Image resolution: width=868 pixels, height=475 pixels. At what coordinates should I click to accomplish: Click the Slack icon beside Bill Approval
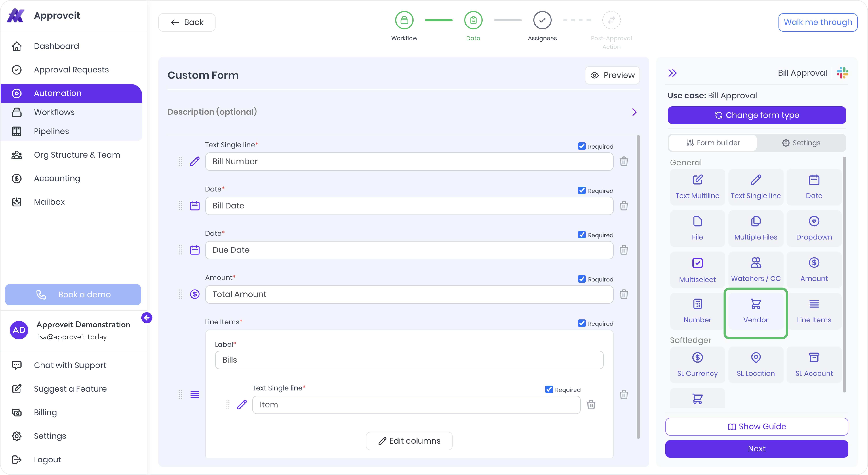(842, 73)
